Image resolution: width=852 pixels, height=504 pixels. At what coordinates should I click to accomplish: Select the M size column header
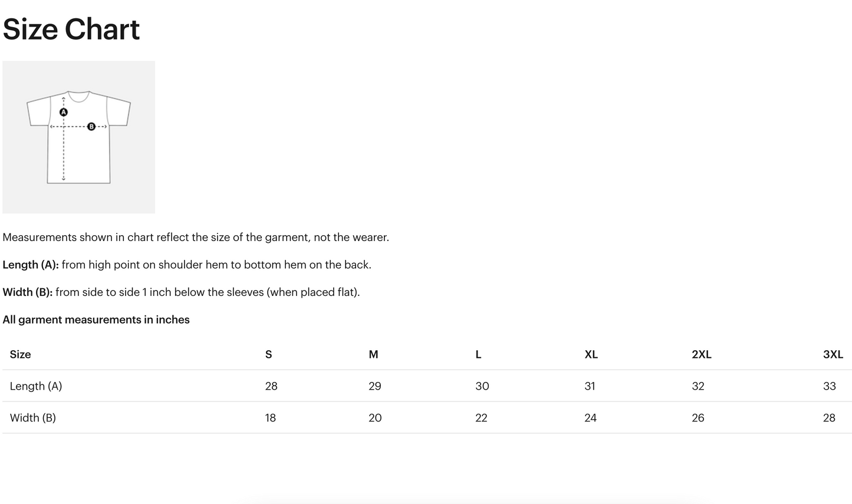point(373,354)
